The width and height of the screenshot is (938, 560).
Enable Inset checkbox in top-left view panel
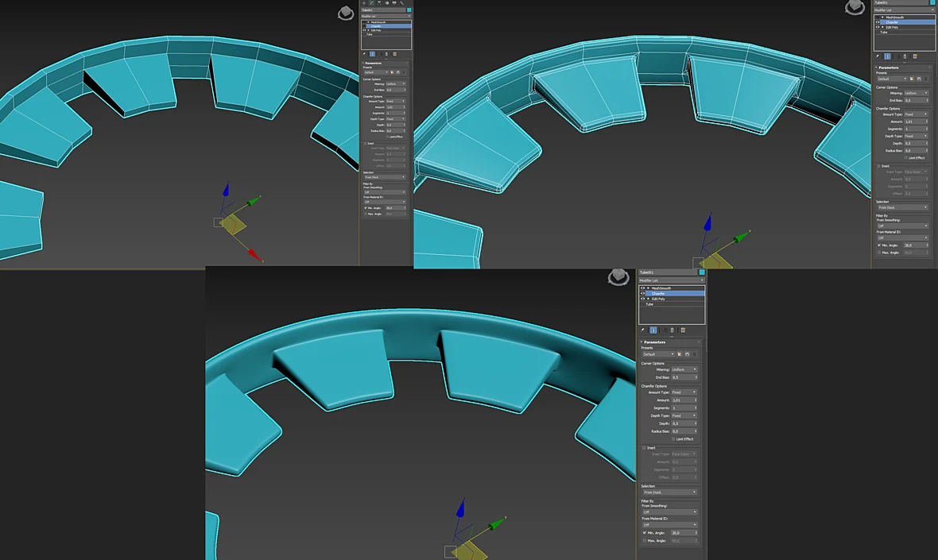pos(366,144)
